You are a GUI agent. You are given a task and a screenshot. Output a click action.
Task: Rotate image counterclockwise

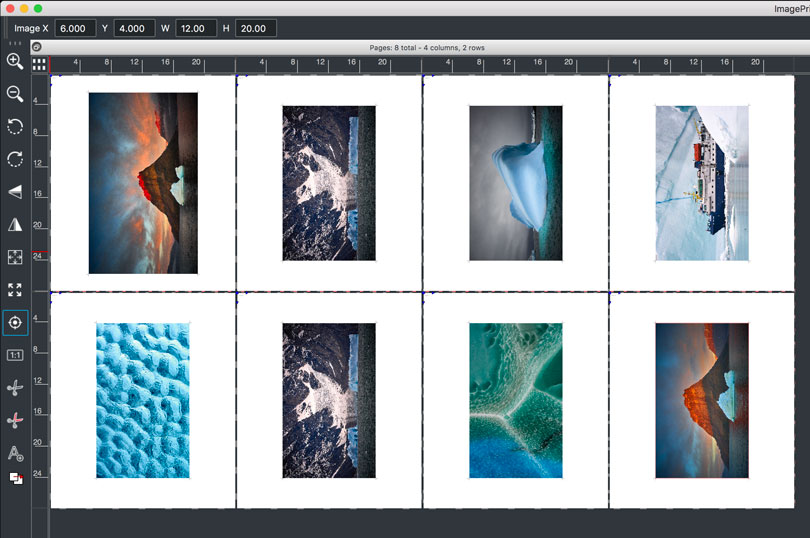[x=14, y=127]
